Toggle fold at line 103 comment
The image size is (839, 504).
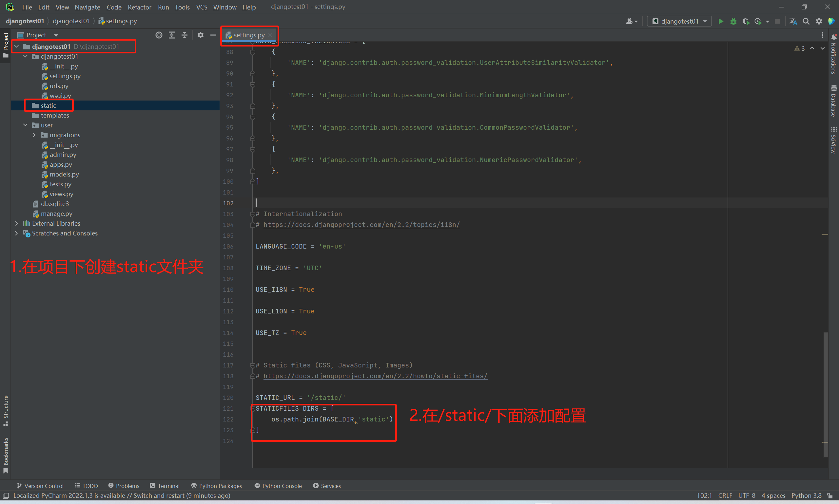(x=252, y=214)
